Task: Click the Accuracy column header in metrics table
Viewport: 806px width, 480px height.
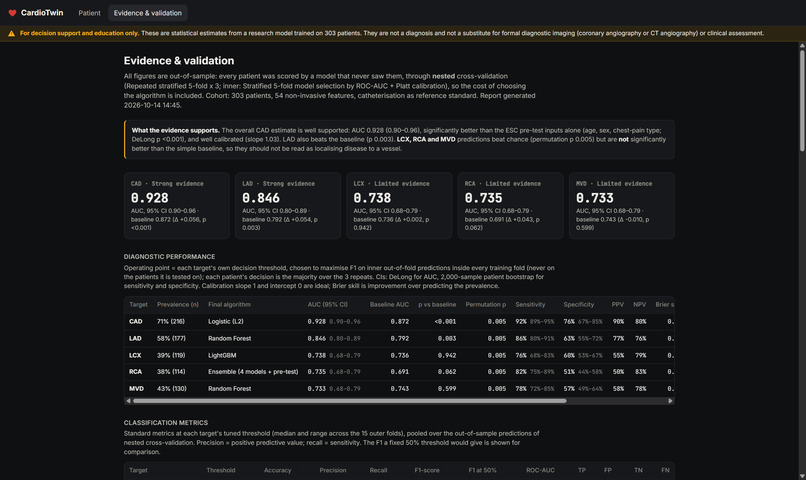Action: click(x=278, y=471)
